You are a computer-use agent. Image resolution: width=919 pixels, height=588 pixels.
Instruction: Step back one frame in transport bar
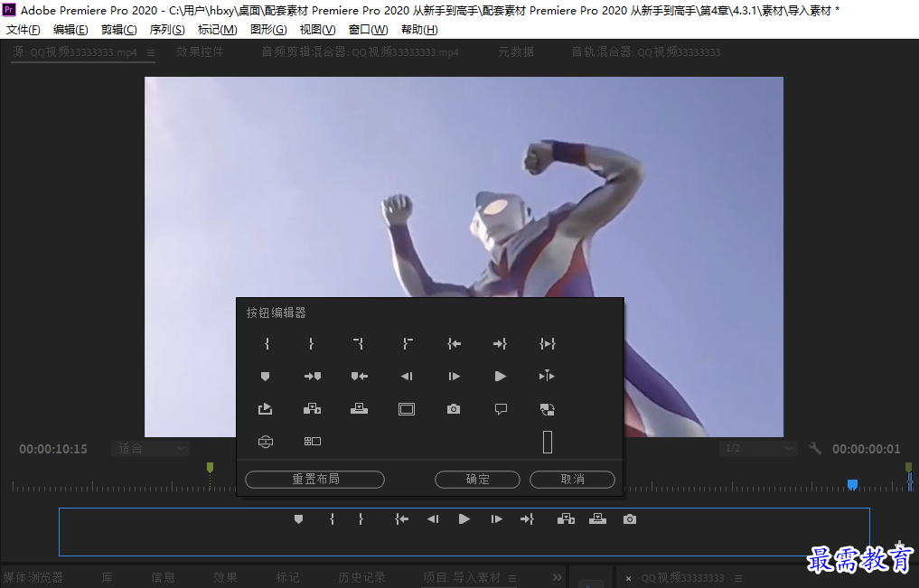click(x=433, y=518)
